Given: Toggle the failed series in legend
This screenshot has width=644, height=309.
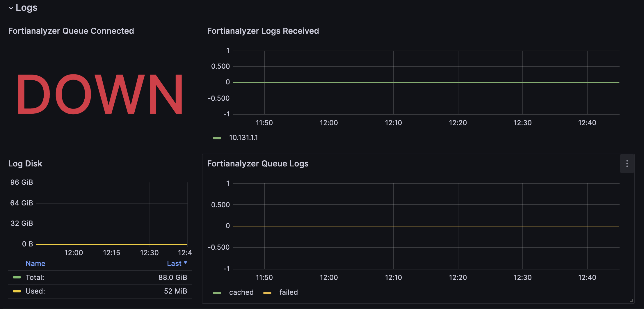Looking at the screenshot, I should [x=289, y=292].
